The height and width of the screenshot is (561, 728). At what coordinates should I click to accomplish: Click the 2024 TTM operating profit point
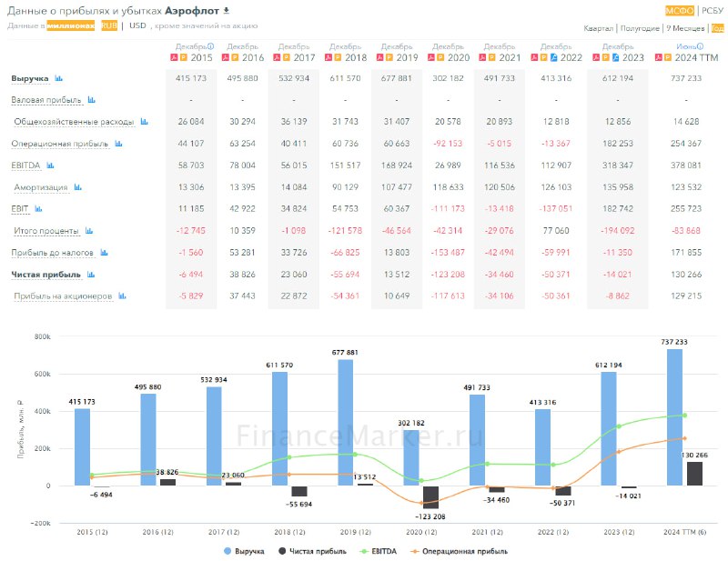[684, 438]
